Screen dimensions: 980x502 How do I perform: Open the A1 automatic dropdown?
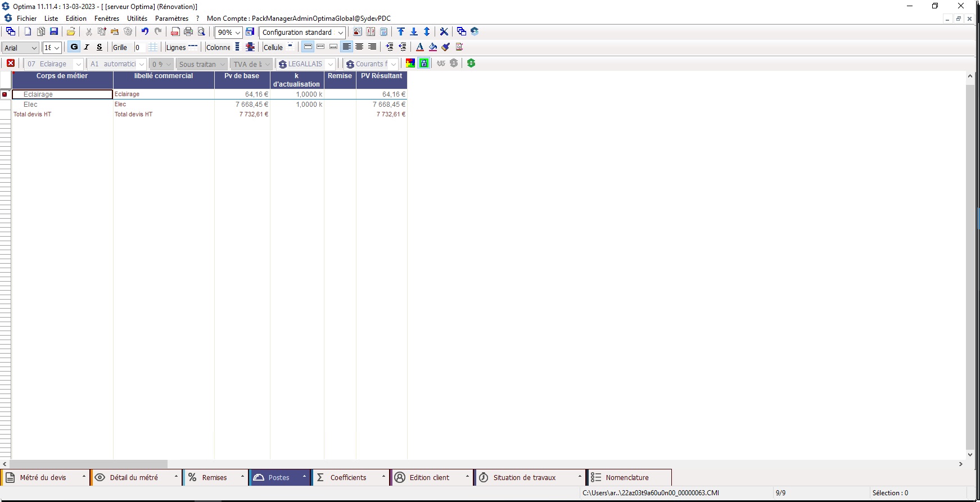coord(142,64)
